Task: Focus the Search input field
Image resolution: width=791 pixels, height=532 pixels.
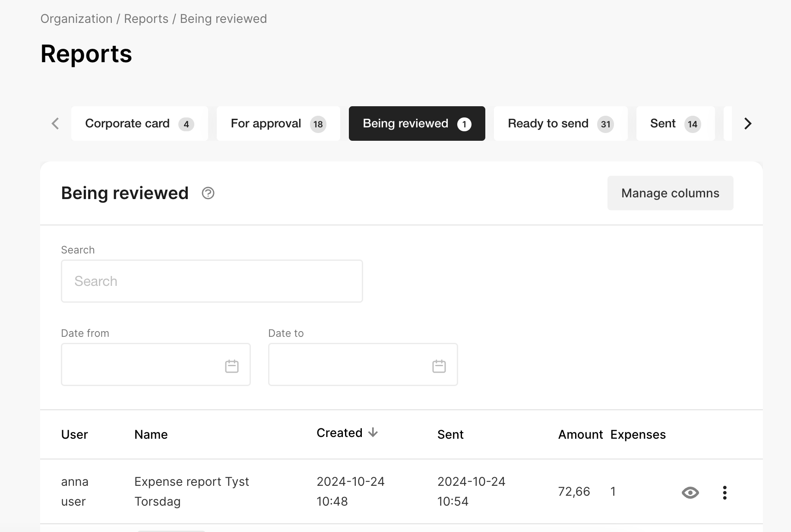Action: [212, 281]
